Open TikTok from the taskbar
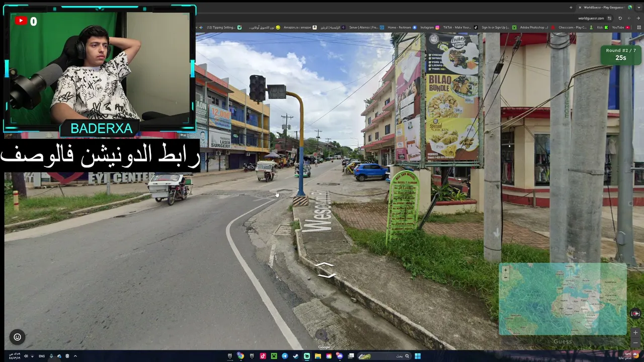This screenshot has width=644, height=362. pos(263,356)
